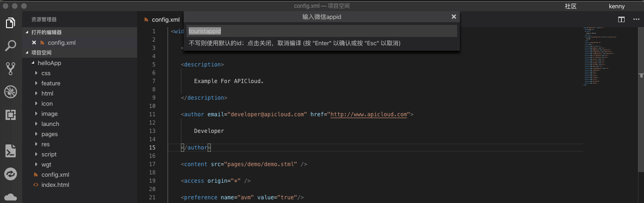This screenshot has height=203, width=644.
Task: Expand the pages folder
Action: 36,134
